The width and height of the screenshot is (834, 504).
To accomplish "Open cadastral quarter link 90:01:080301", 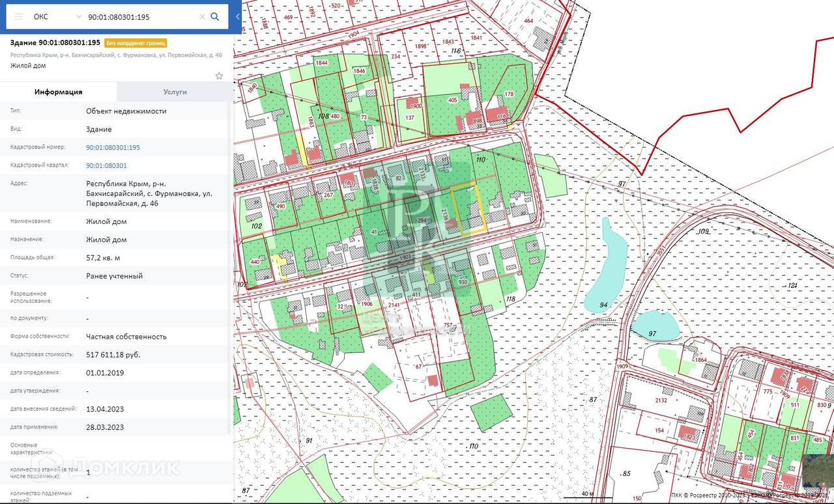I will pyautogui.click(x=106, y=165).
